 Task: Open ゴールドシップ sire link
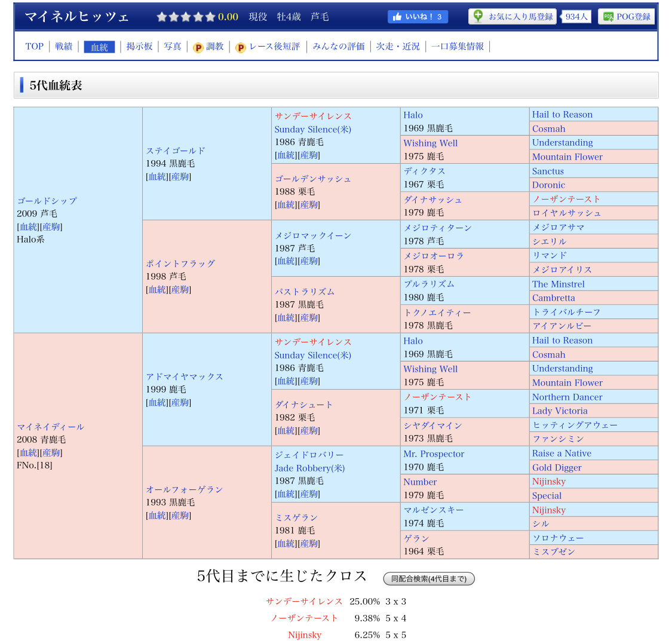point(47,201)
